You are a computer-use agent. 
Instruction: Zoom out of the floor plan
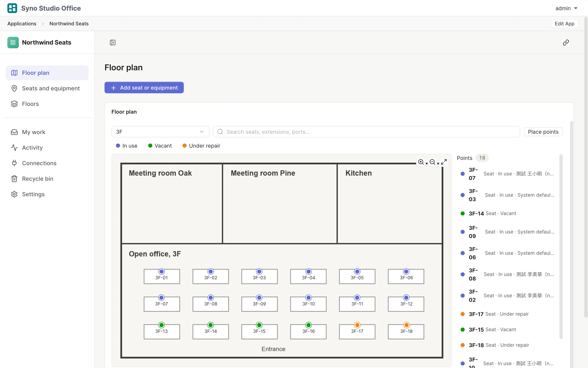[x=432, y=162]
